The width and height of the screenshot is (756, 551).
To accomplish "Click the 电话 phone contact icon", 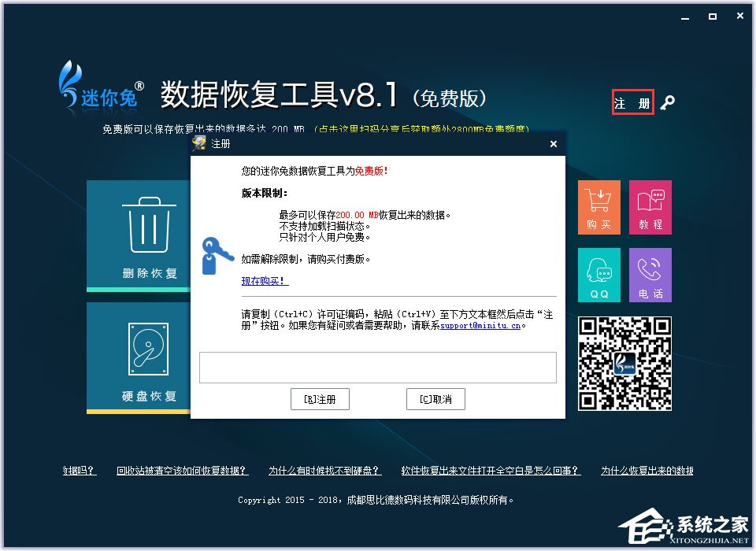I will [x=650, y=274].
